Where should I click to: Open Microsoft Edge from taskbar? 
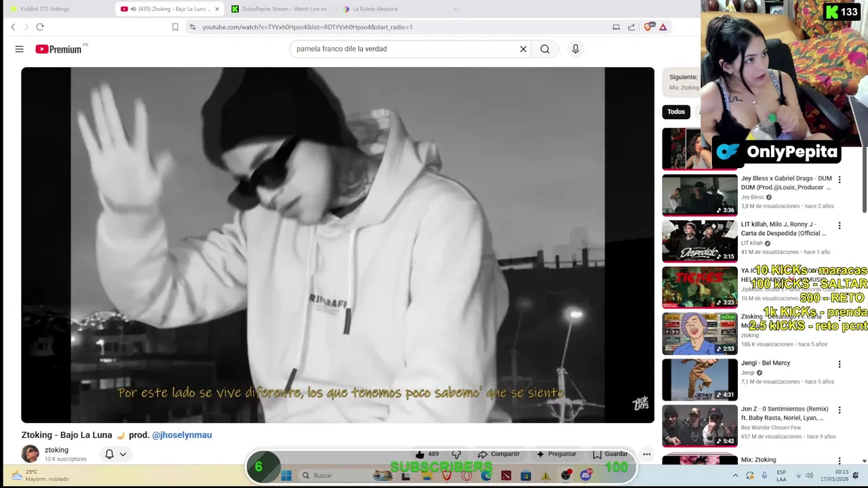[486, 476]
